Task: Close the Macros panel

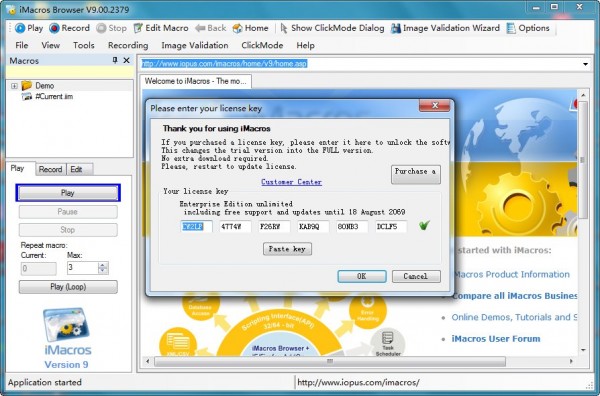Action: 126,60
